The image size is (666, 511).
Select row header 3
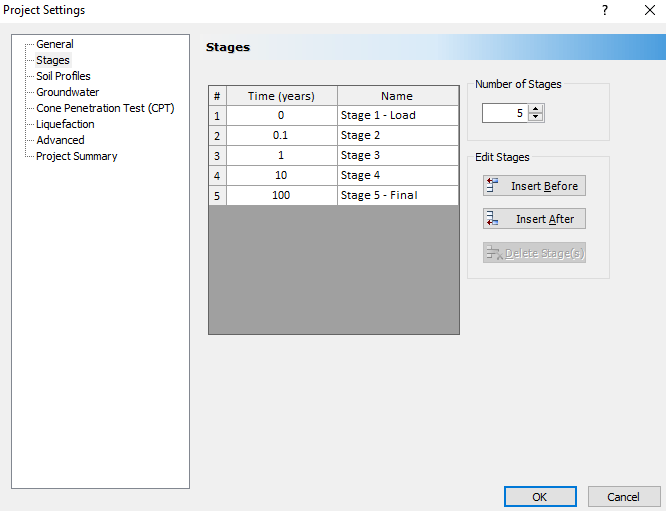[x=217, y=155]
